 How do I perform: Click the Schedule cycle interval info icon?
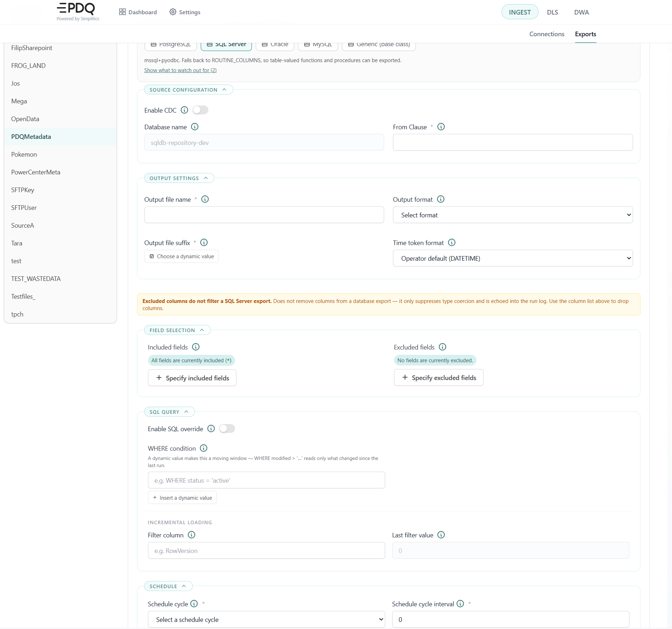click(460, 604)
